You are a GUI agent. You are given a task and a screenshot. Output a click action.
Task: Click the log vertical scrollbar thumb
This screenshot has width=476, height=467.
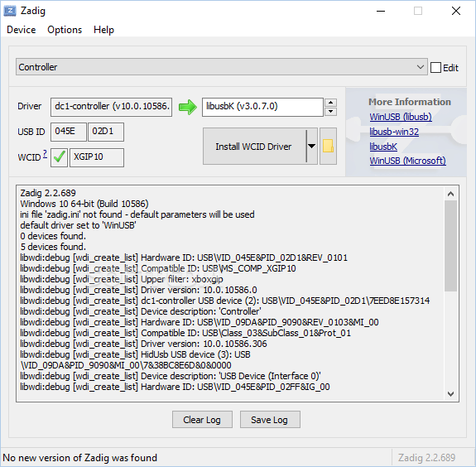coord(451,246)
